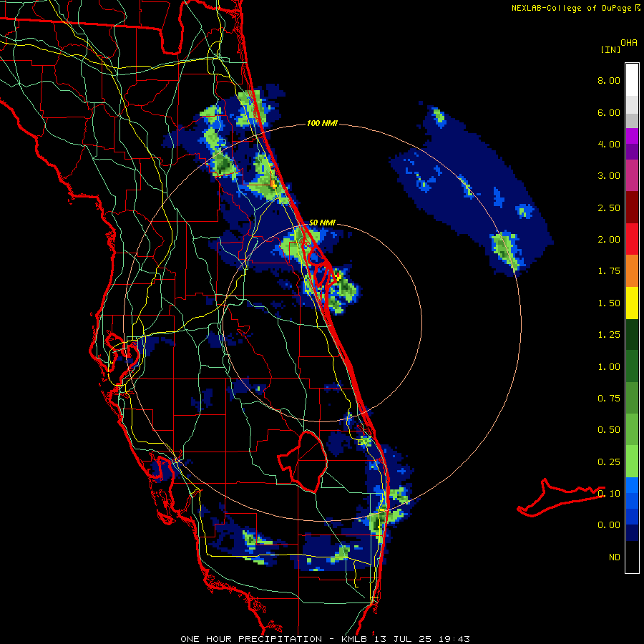Click the 100 NMI range ring label
The width and height of the screenshot is (644, 644).
point(322,123)
